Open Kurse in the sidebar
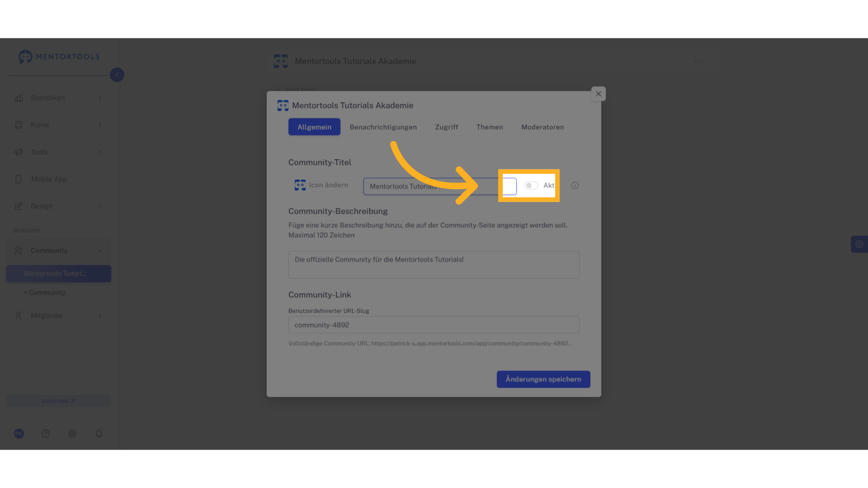Screen dimensions: 868x488 coord(40,125)
